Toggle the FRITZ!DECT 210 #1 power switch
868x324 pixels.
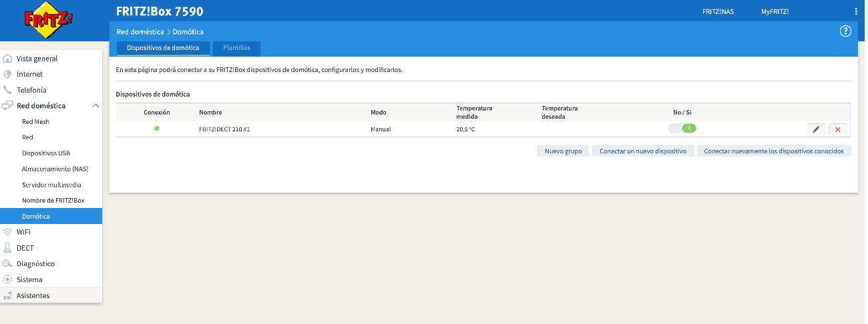tap(682, 129)
